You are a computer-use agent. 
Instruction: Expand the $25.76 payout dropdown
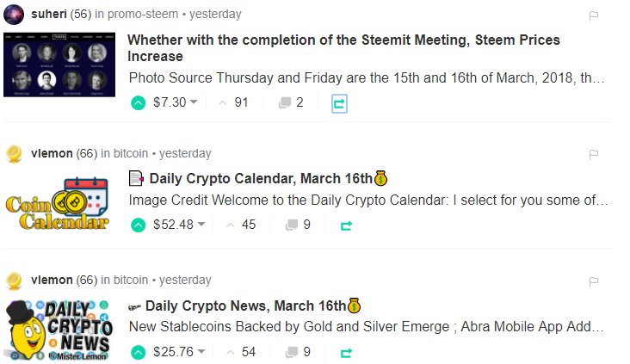point(201,352)
